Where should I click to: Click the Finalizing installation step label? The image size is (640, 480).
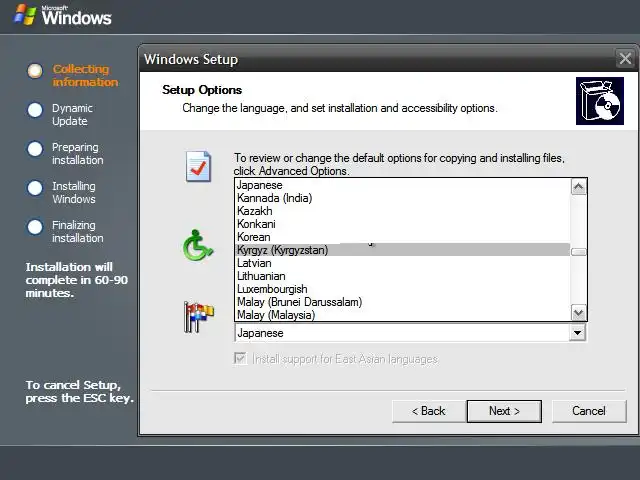tap(78, 231)
